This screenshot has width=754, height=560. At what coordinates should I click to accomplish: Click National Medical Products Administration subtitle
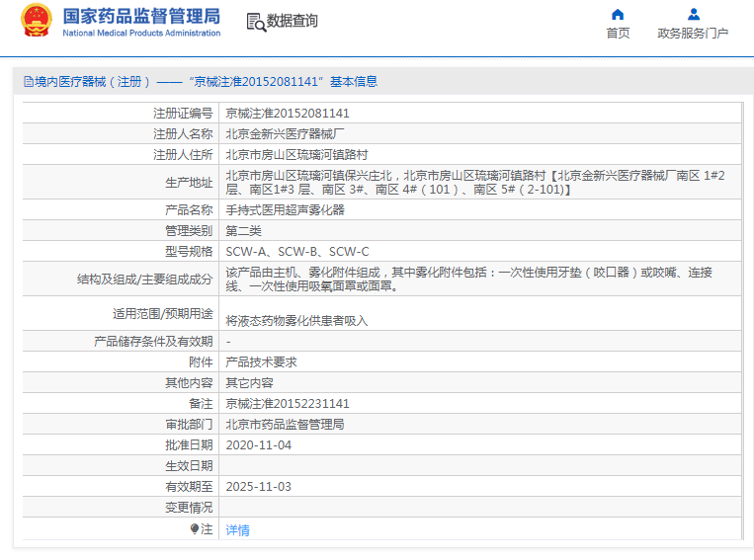(x=141, y=34)
